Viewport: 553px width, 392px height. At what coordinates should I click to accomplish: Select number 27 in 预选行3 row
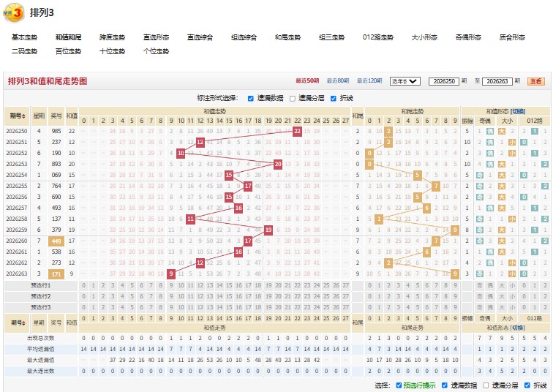[x=345, y=307]
